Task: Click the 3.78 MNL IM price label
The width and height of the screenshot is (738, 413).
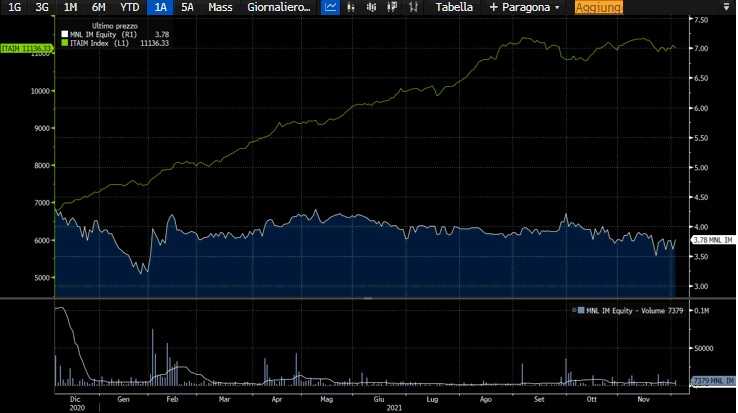Action: (x=713, y=240)
